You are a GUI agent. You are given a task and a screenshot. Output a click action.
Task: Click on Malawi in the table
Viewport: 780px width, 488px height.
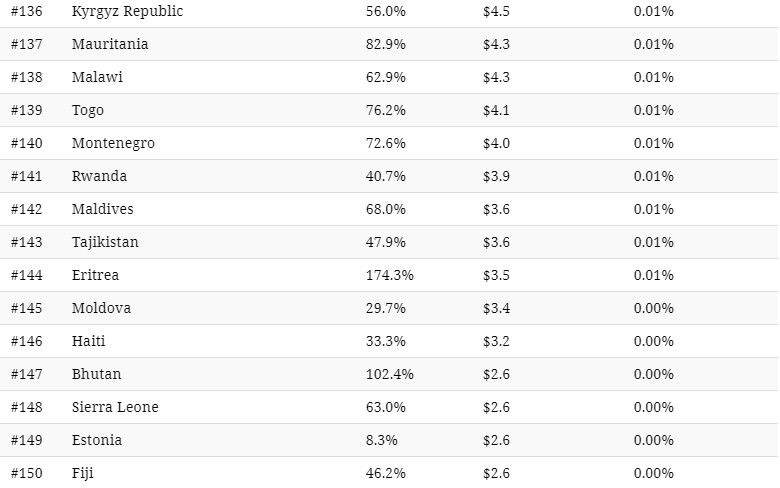[x=98, y=77]
